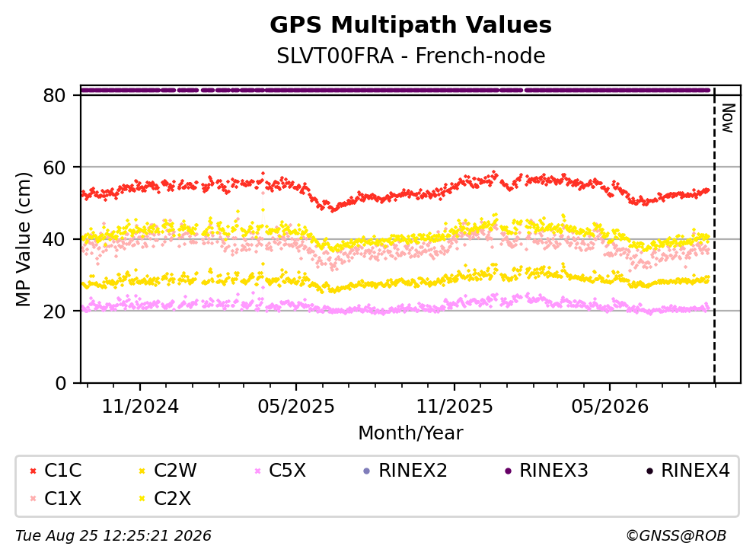Click the ©GNSS@ROB credit text
The width and height of the screenshot is (756, 559).
pos(676,536)
